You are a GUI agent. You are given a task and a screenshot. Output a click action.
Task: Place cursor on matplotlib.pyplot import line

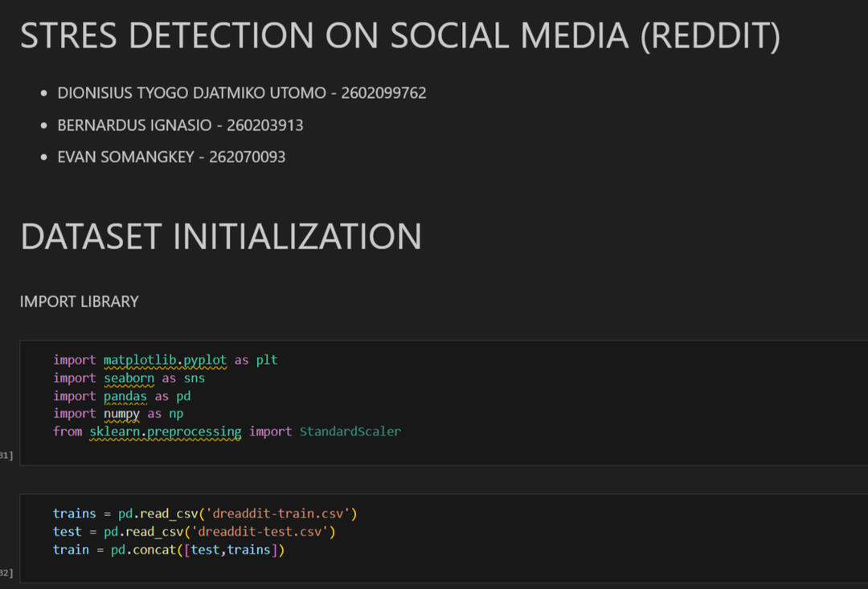(x=166, y=360)
